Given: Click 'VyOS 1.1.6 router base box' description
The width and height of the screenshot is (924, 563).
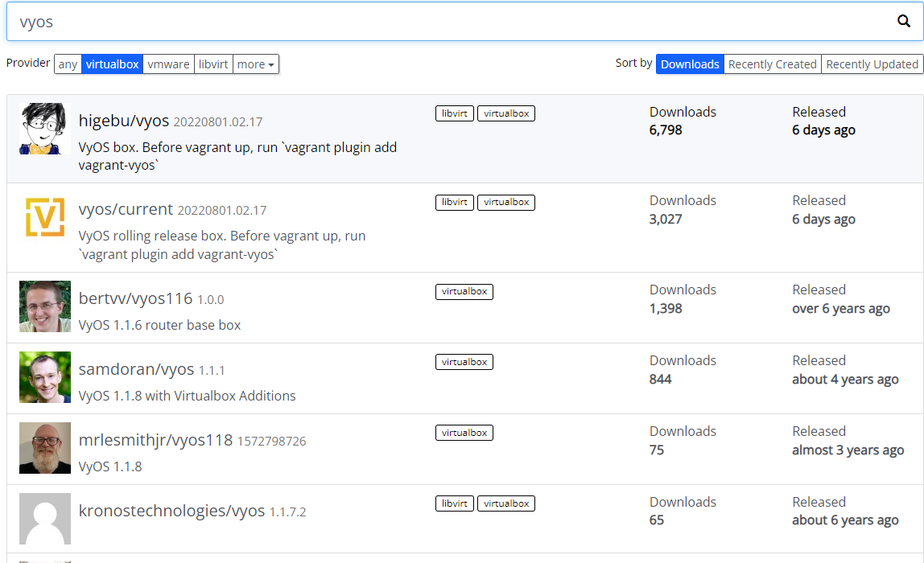Looking at the screenshot, I should click(x=159, y=325).
